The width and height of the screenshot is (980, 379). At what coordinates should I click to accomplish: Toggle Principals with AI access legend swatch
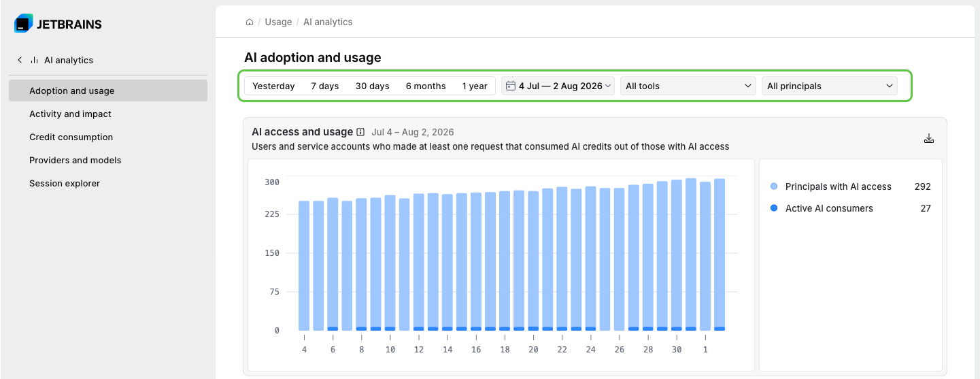coord(774,186)
